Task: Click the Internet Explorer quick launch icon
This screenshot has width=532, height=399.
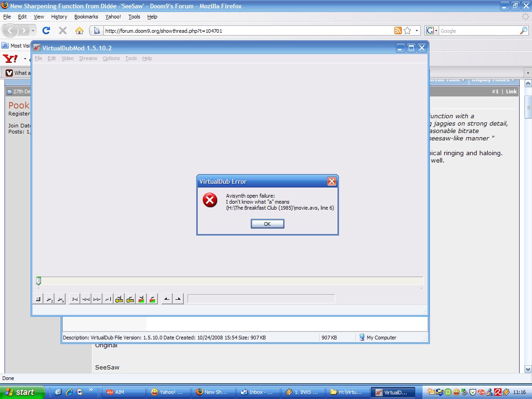Action: (70, 392)
